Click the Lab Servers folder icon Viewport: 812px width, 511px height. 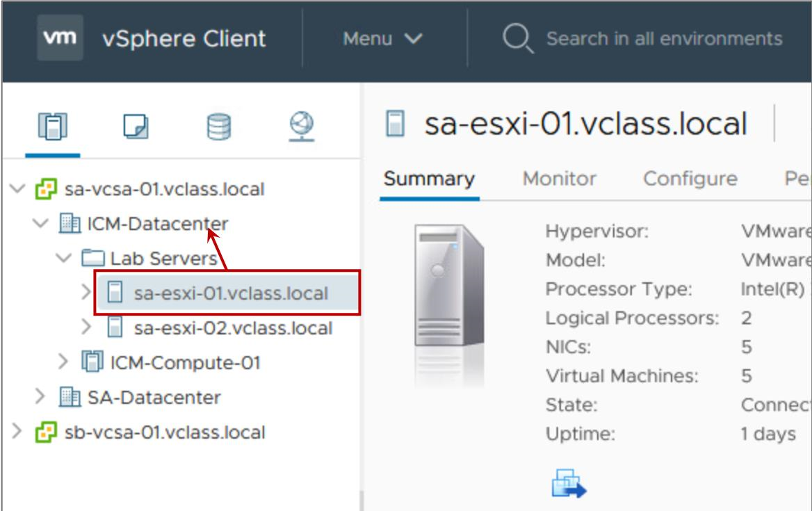coord(93,258)
